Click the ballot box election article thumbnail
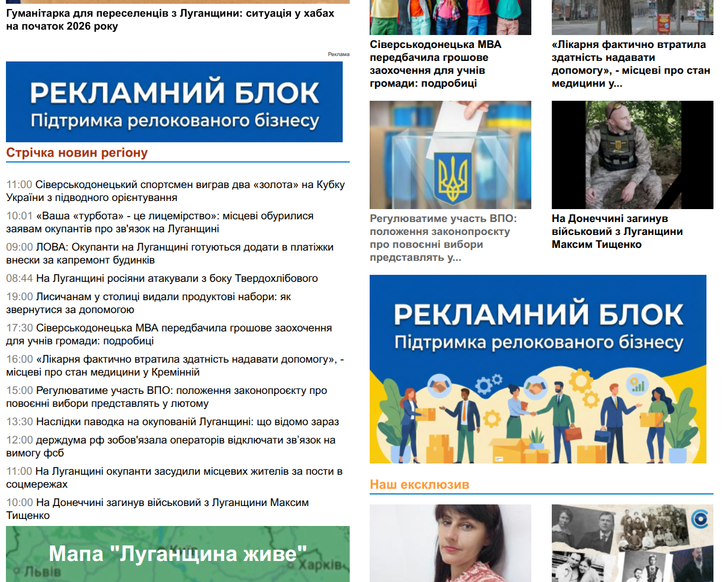 (450, 155)
